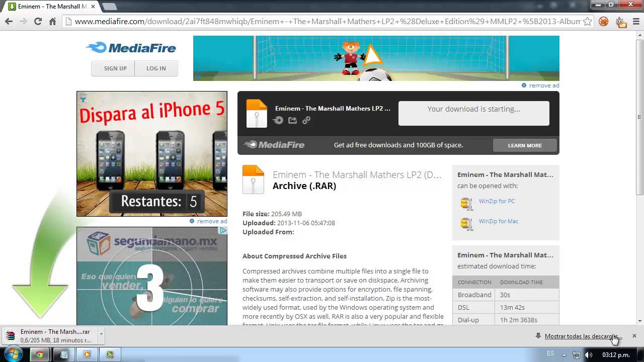Open a new browser tab
Image resolution: width=644 pixels, height=362 pixels.
[x=109, y=7]
